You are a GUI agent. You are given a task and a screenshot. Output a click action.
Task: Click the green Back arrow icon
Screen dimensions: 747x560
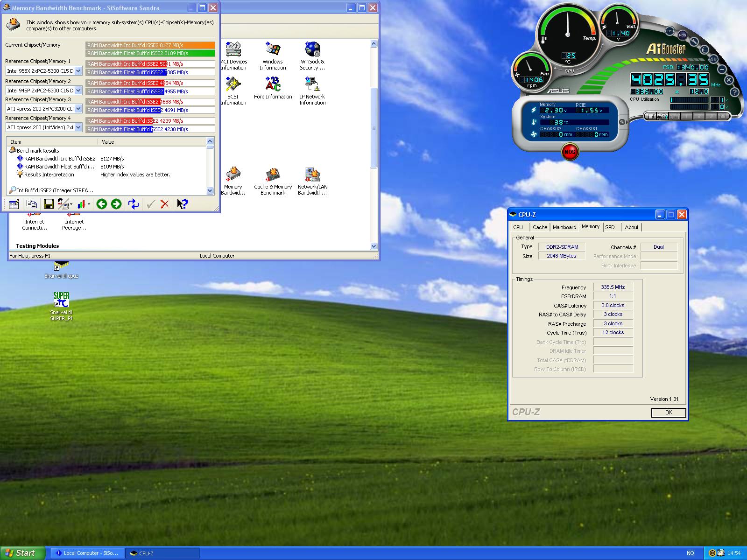coord(102,204)
